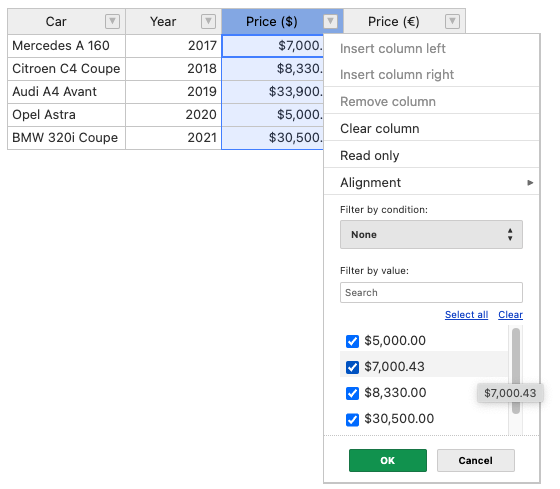Open the Car column dropdown menu icon
This screenshot has width=560, height=489.
[x=112, y=21]
